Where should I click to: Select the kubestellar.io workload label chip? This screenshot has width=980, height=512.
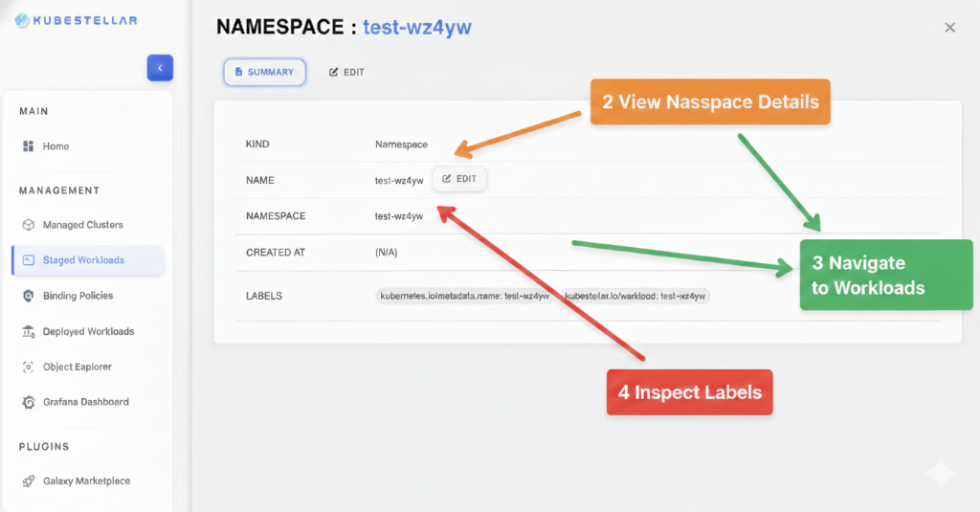tap(636, 297)
